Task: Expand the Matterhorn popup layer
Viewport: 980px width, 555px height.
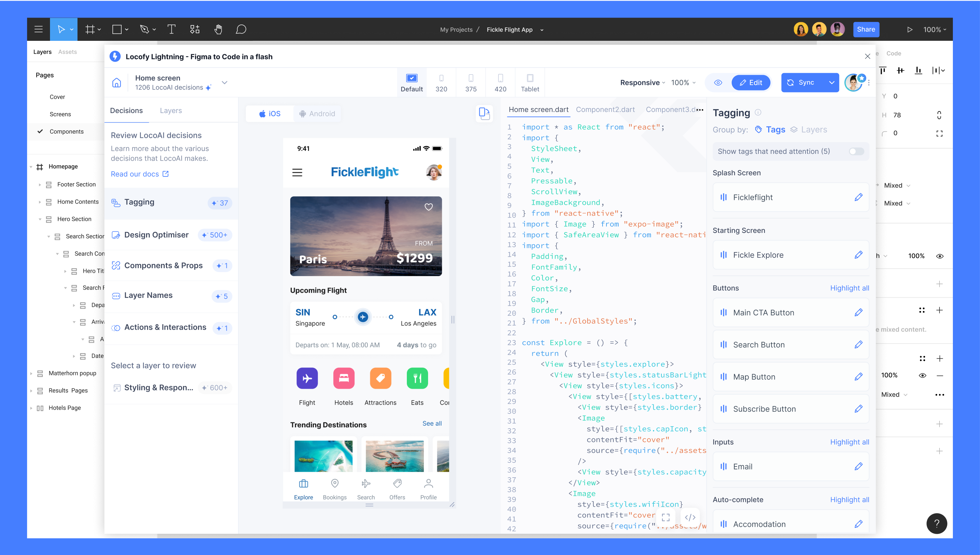Action: click(x=31, y=374)
